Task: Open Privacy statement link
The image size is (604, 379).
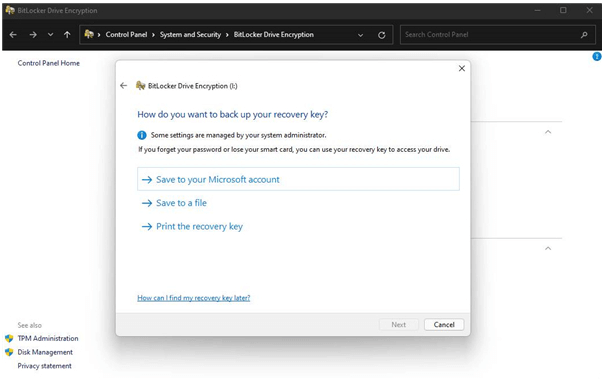Action: [x=44, y=366]
